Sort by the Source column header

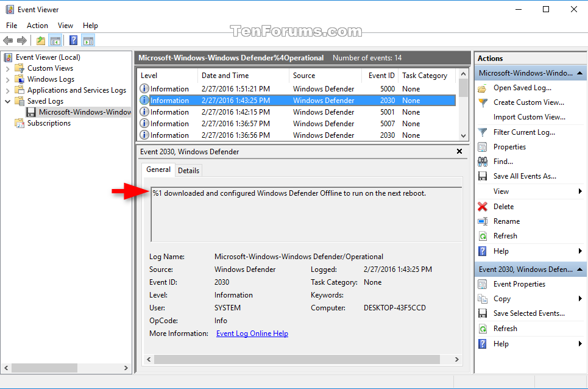click(325, 76)
